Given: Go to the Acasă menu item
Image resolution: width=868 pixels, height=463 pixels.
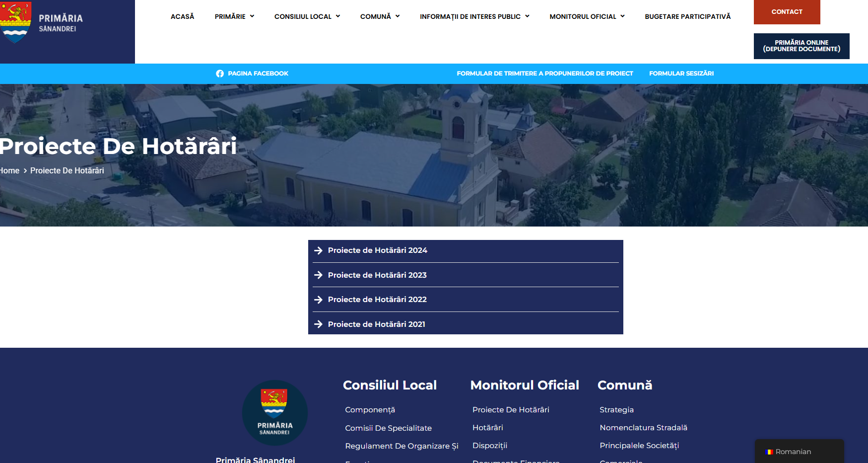Looking at the screenshot, I should pyautogui.click(x=182, y=16).
